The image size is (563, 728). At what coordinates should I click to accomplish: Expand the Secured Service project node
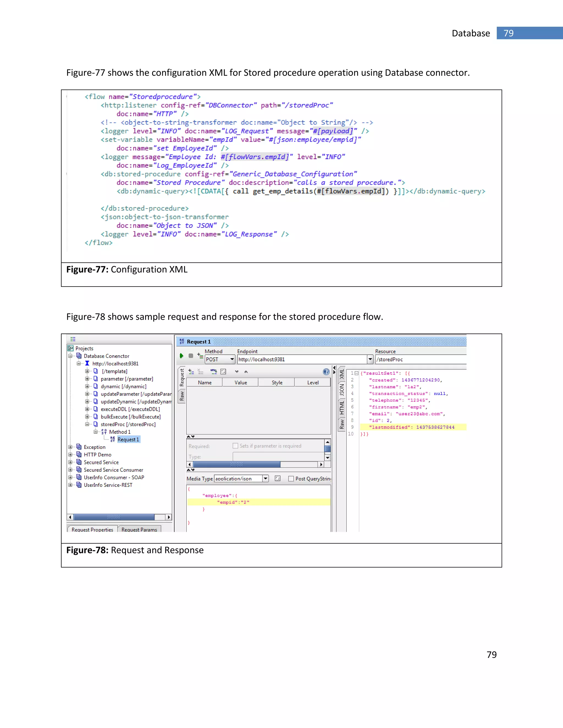(70, 462)
